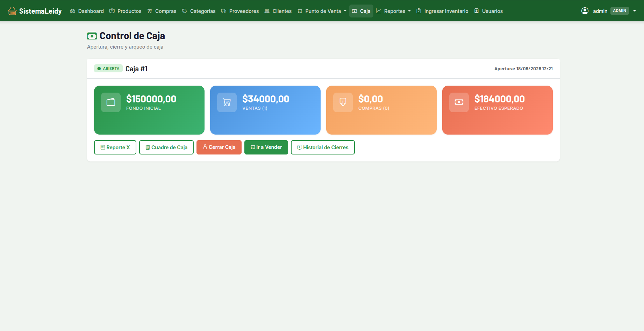The height and width of the screenshot is (331, 644).
Task: Open the Usuarios section
Action: point(488,11)
